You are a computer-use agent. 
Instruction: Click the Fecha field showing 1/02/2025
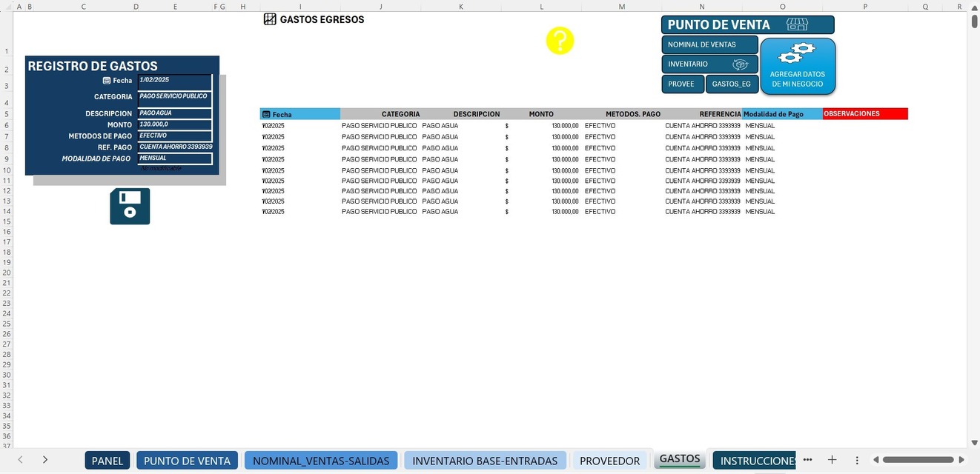click(x=175, y=81)
